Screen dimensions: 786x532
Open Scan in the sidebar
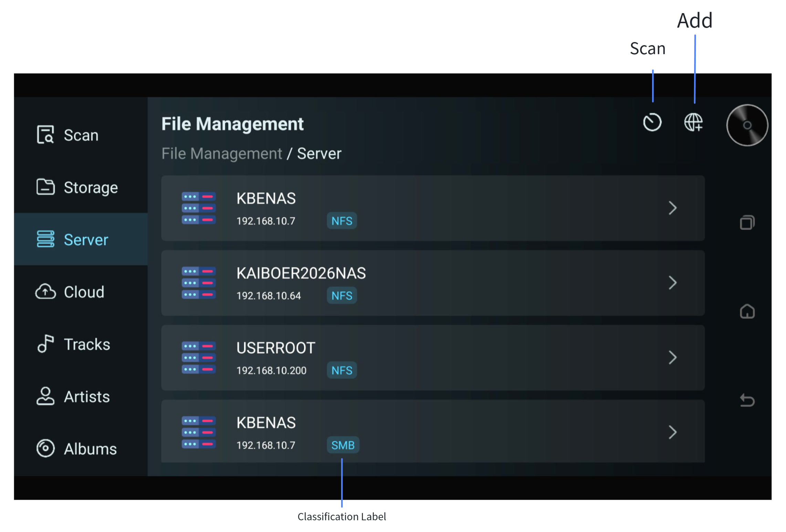click(x=81, y=135)
